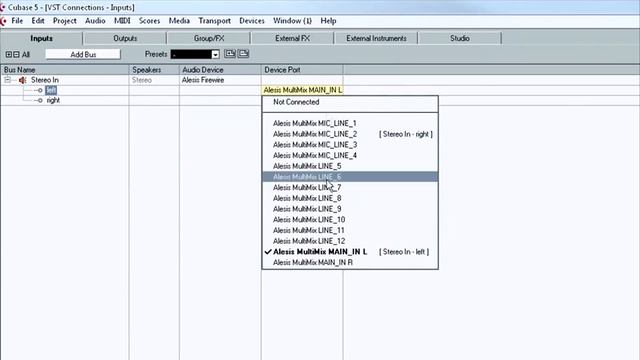640x360 pixels.
Task: Choose Alesis MultiMix LINE_10
Action: [x=350, y=220]
